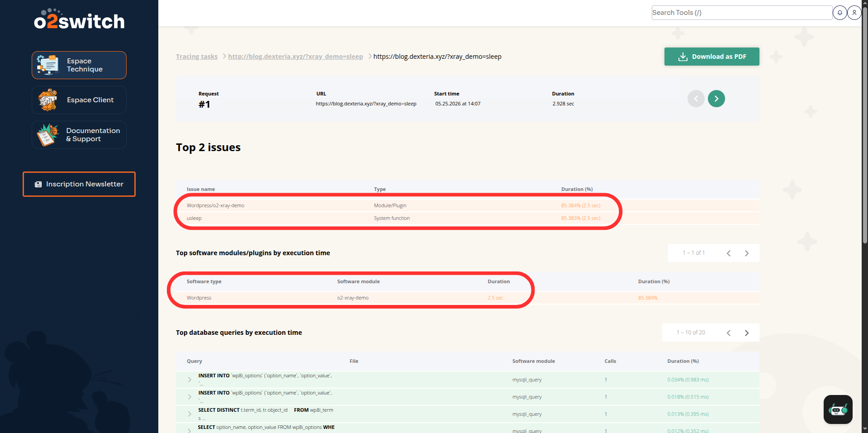Click the 85.383% (2.5 sec) duration value

coord(581,218)
